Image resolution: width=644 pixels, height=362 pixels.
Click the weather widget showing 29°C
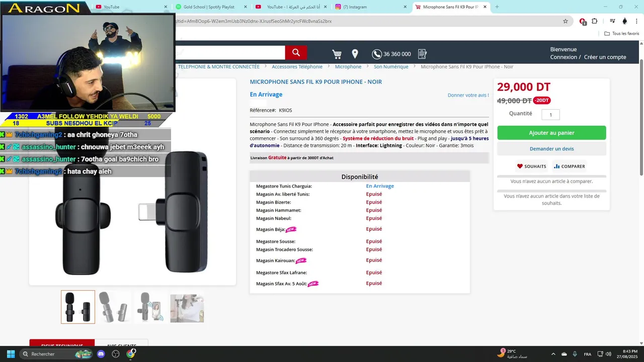(x=512, y=353)
